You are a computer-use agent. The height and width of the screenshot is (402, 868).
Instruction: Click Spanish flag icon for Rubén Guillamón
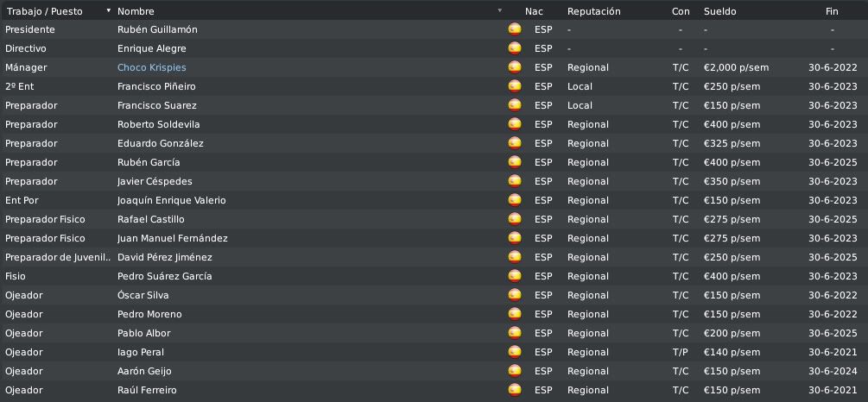coord(515,29)
